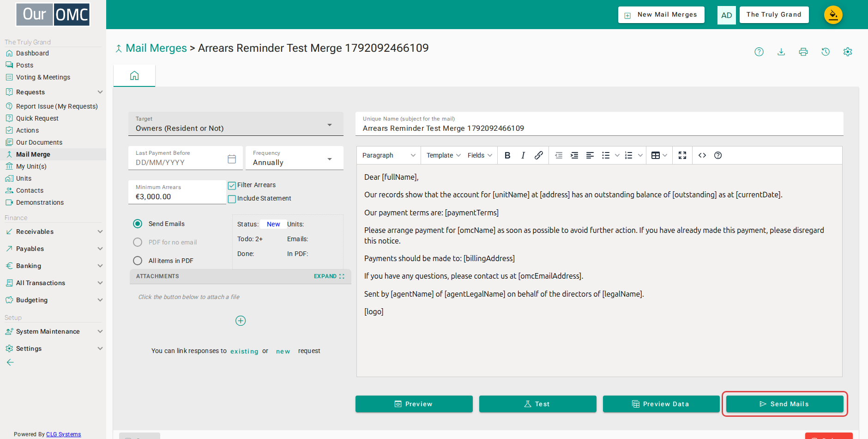Increase indent in the editor toolbar
This screenshot has height=439, width=868.
pos(574,155)
